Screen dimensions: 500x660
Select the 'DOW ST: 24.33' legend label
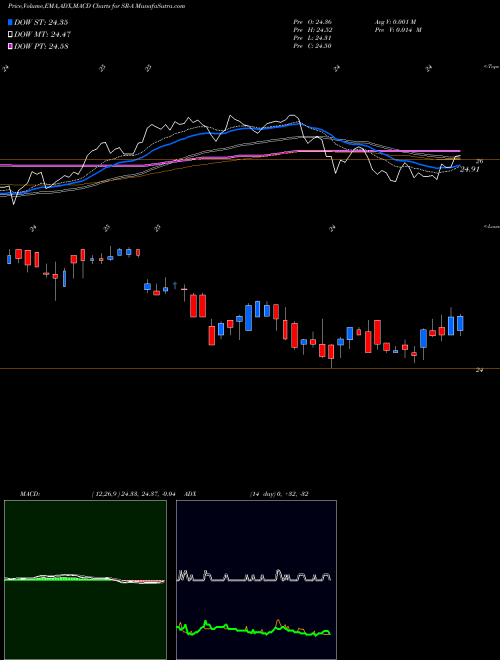pyautogui.click(x=41, y=22)
